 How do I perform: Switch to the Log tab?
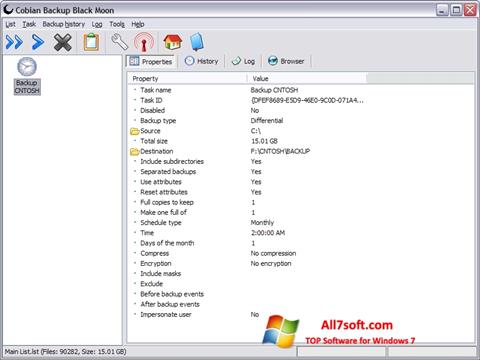pos(244,61)
